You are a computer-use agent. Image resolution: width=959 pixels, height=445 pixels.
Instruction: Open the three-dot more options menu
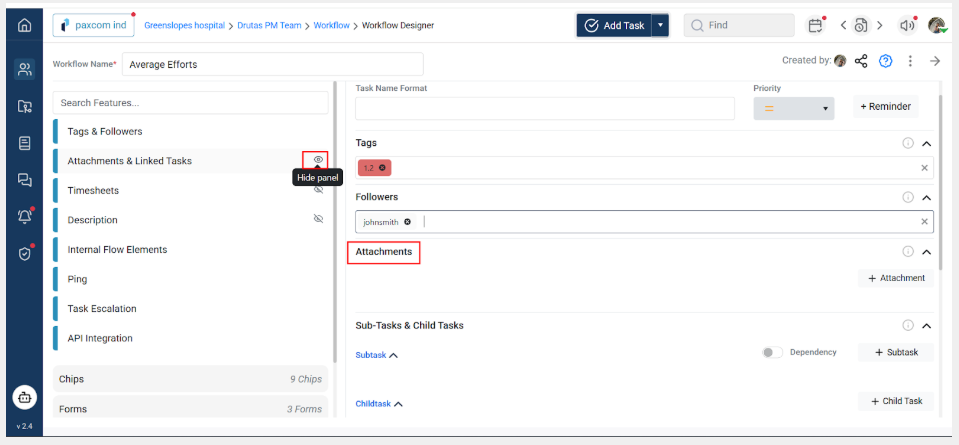[x=910, y=61]
